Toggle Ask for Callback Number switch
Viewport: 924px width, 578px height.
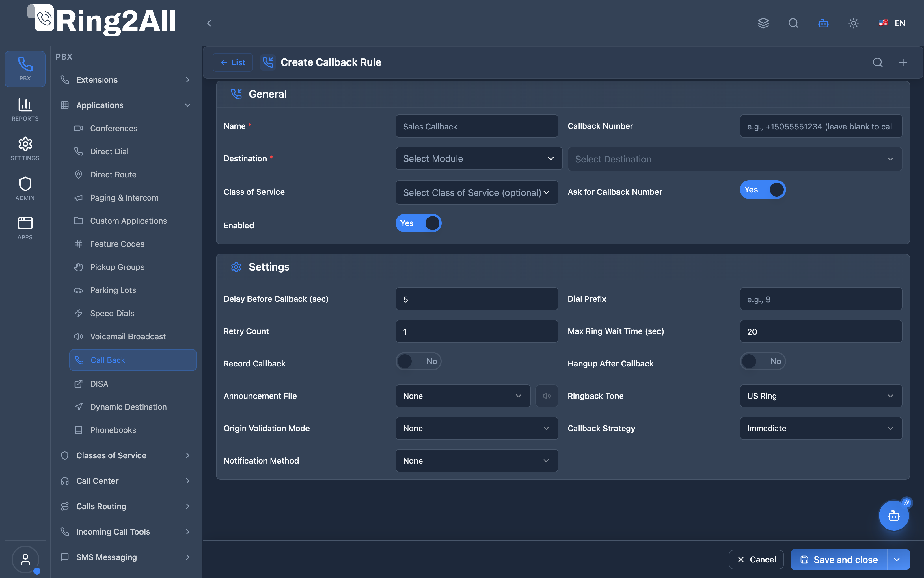pos(763,190)
